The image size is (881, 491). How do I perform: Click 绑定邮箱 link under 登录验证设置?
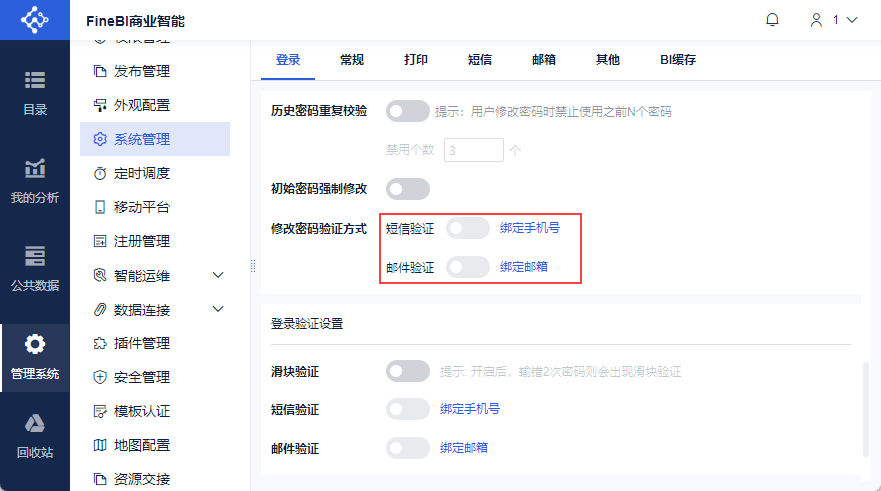(464, 448)
